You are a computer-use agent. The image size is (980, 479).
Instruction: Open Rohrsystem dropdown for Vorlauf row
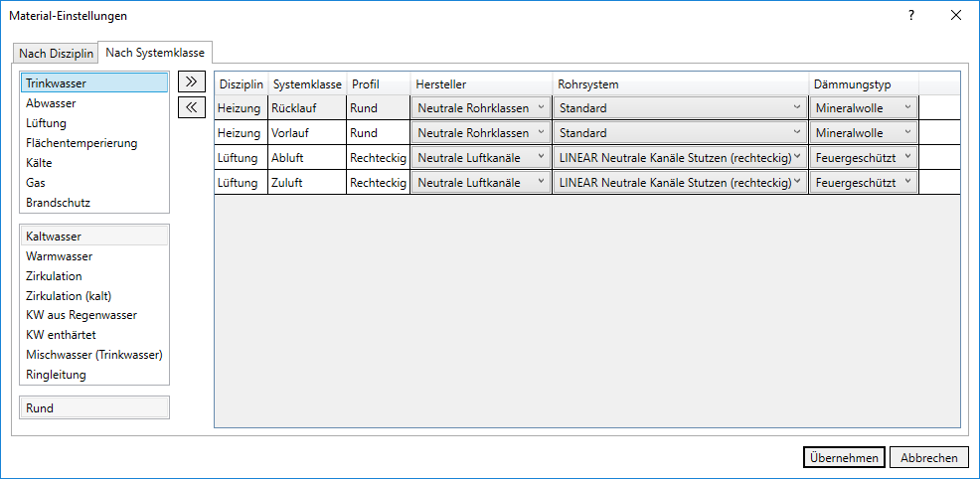(680, 133)
